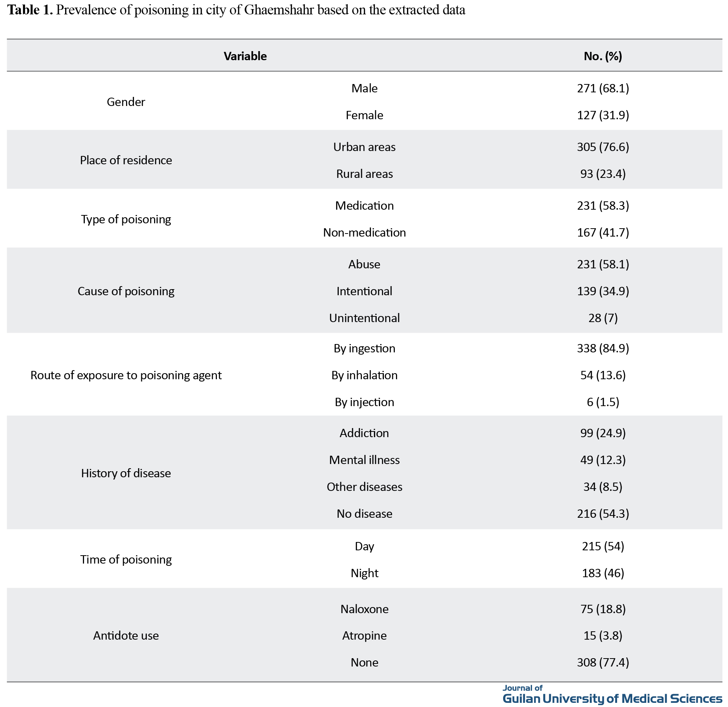
Task: Select the Intentional value 139 (34.9)
Action: click(603, 291)
